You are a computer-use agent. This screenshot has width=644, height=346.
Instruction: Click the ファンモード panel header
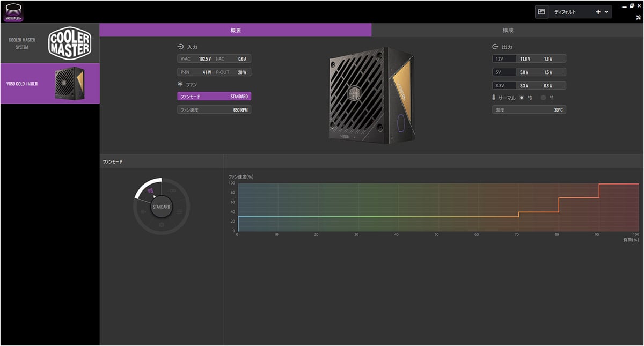coord(162,161)
